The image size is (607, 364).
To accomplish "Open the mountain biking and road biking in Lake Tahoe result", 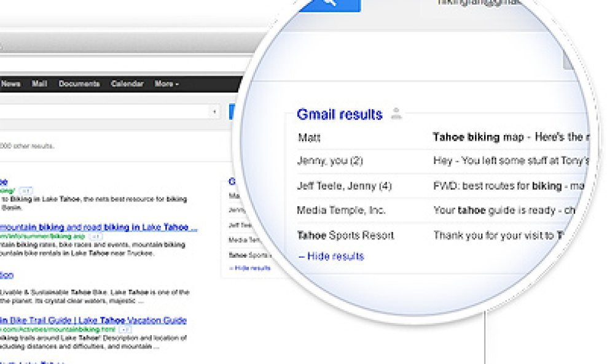I will (x=98, y=227).
